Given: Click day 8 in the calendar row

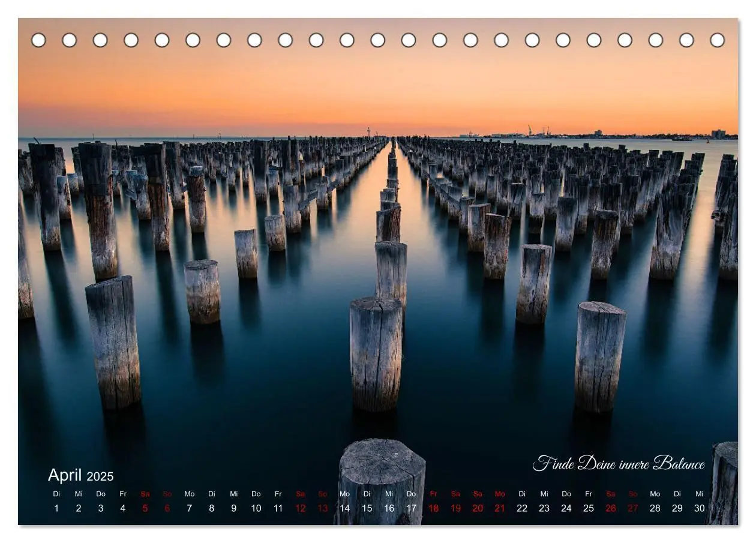Looking at the screenshot, I should coord(212,508).
